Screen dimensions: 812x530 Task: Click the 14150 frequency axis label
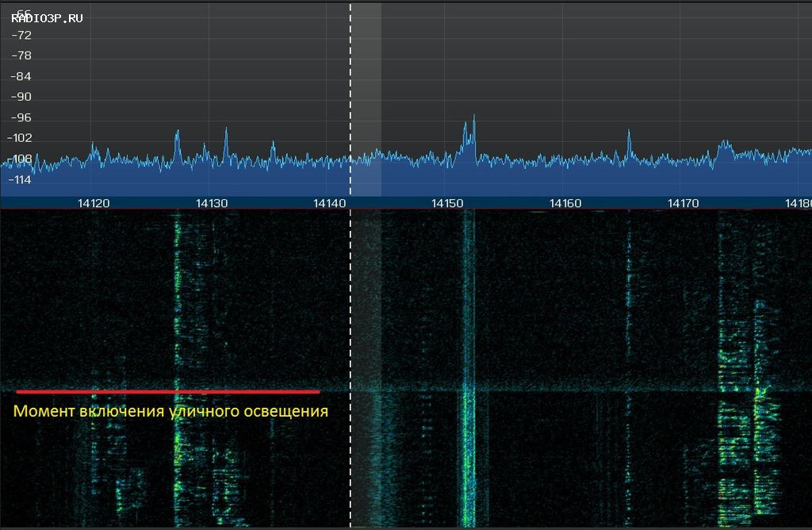coord(447,203)
